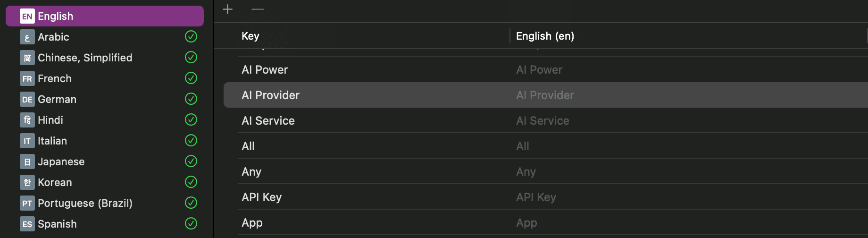Edit the English value for API Key

tap(536, 197)
